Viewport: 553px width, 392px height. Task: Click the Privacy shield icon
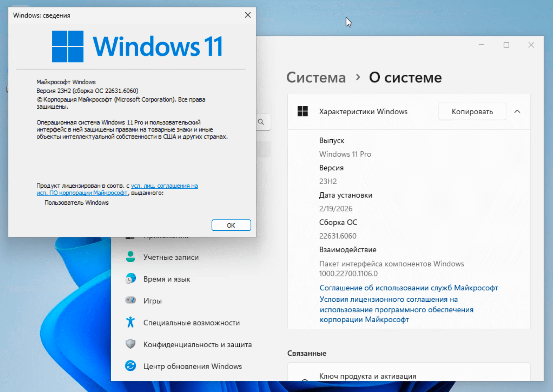click(130, 344)
